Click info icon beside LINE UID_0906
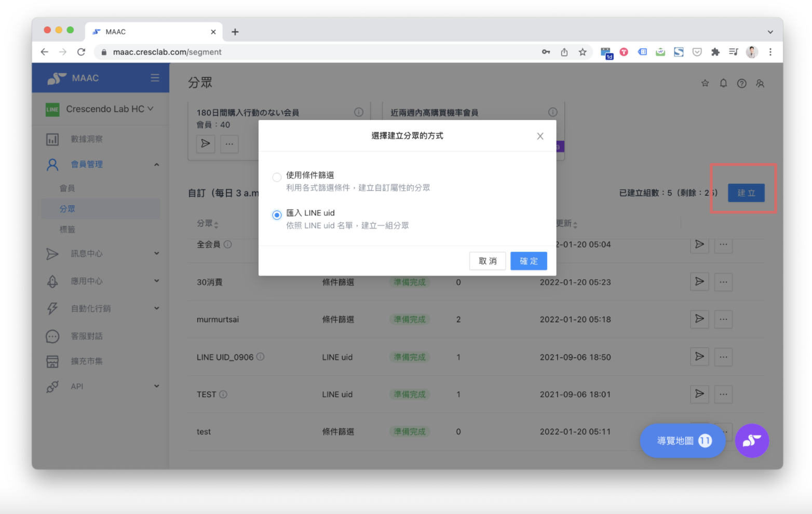The width and height of the screenshot is (812, 514). click(261, 357)
